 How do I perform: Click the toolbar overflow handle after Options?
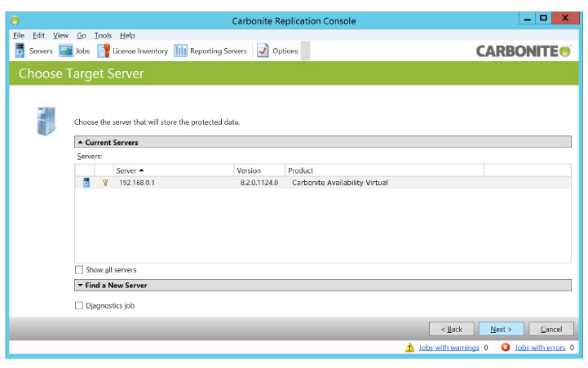coord(306,51)
